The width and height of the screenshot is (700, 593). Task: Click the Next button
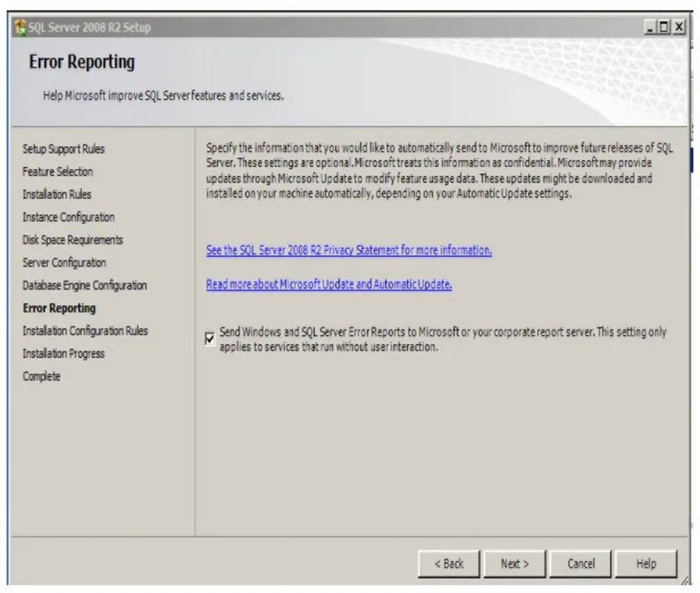point(514,564)
